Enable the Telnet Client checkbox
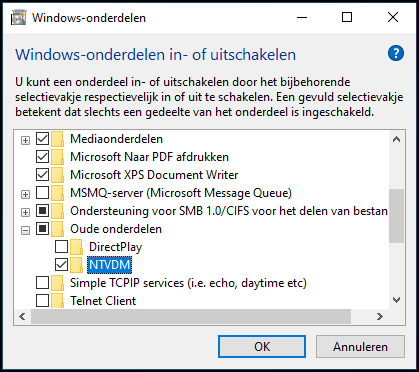The image size is (419, 372). (42, 301)
